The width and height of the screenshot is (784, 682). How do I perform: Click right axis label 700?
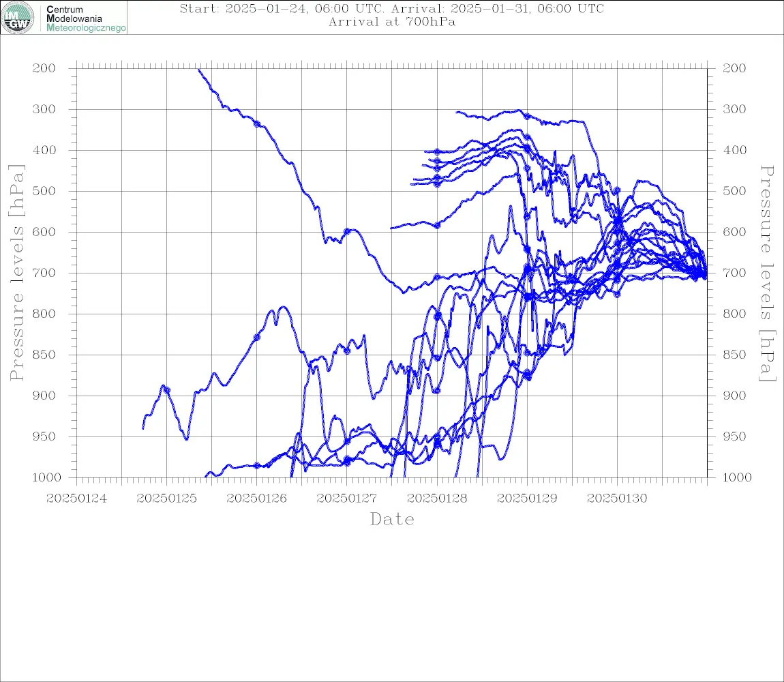(x=734, y=273)
